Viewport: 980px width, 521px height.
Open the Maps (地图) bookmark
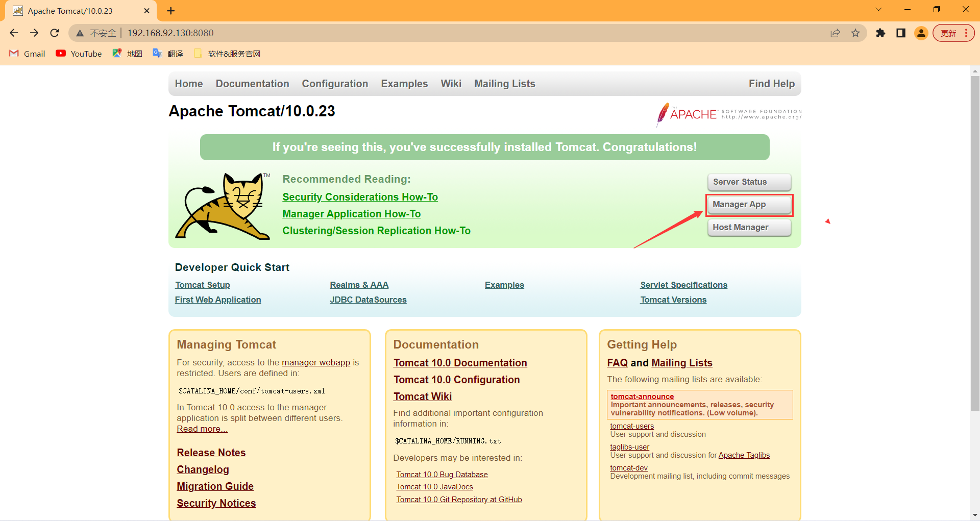click(x=128, y=54)
